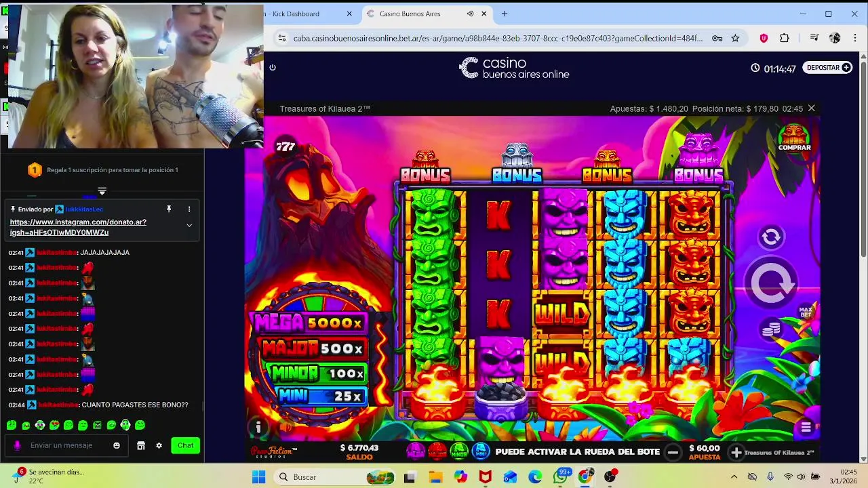
Task: Spin the reels with the large spin button
Action: [x=771, y=283]
